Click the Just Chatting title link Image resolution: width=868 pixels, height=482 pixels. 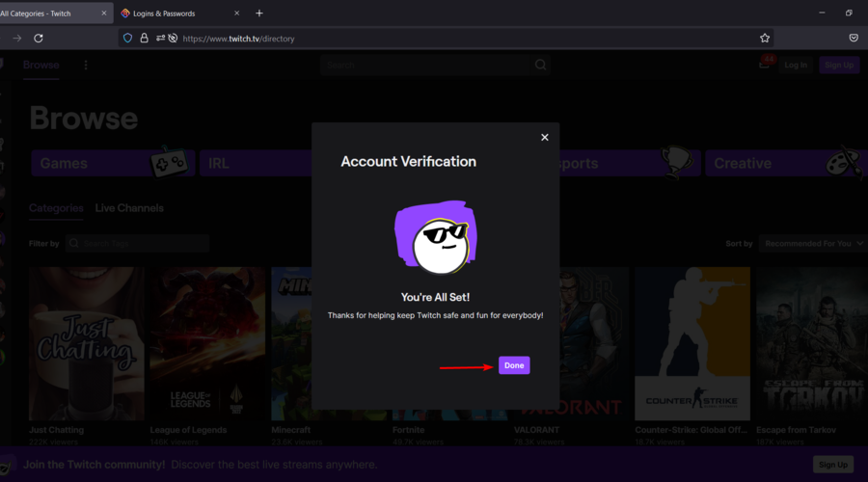(57, 430)
